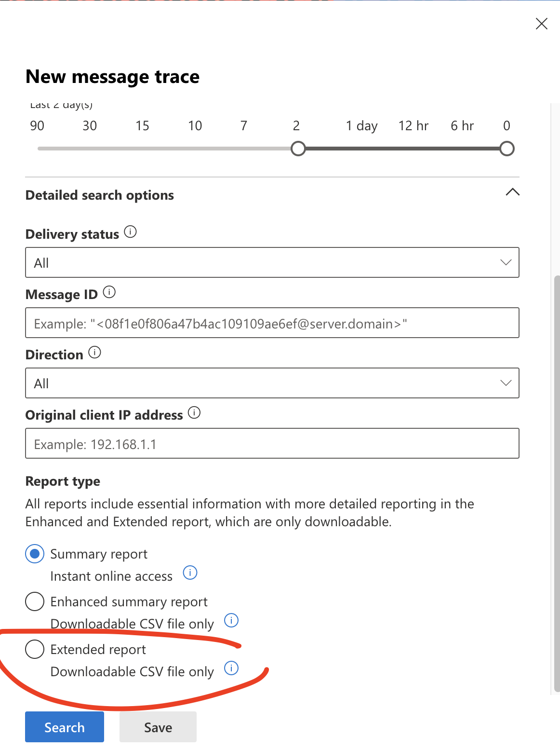Click info icon under Extended report

pos(231,668)
